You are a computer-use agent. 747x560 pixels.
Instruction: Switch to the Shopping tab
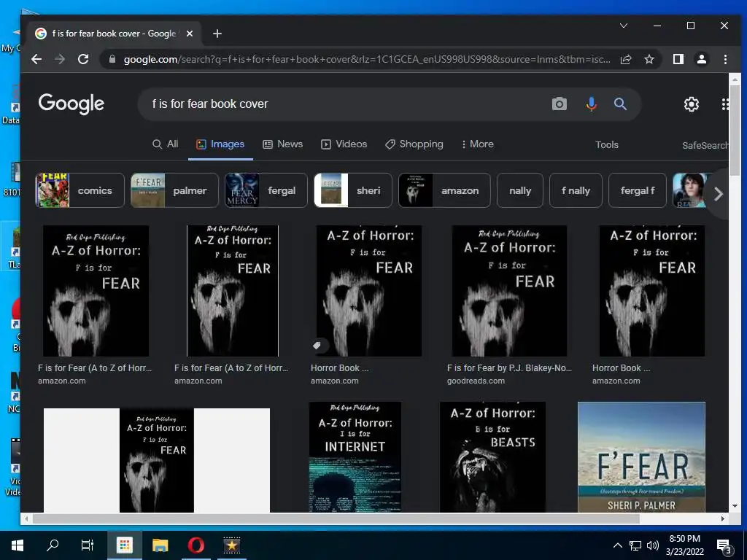tap(414, 144)
